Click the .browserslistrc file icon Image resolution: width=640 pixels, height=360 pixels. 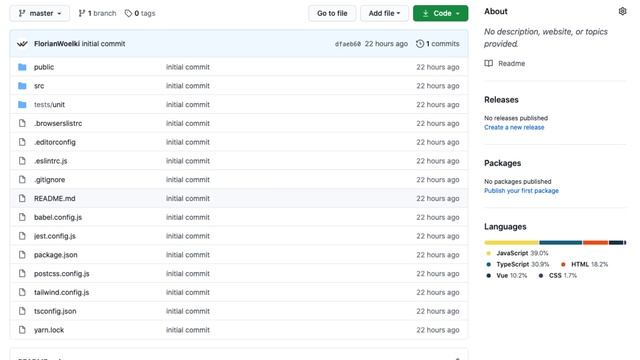22,123
